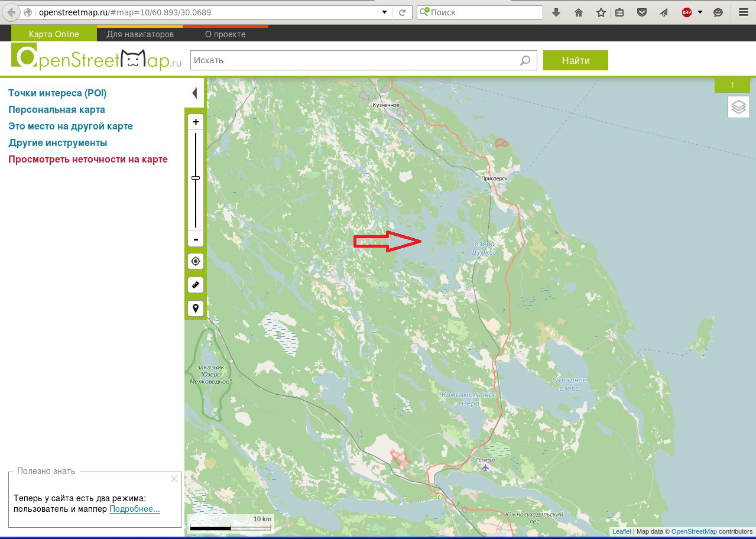Viewport: 756px width, 539px height.
Task: Click the map marker pin tool
Action: click(196, 309)
